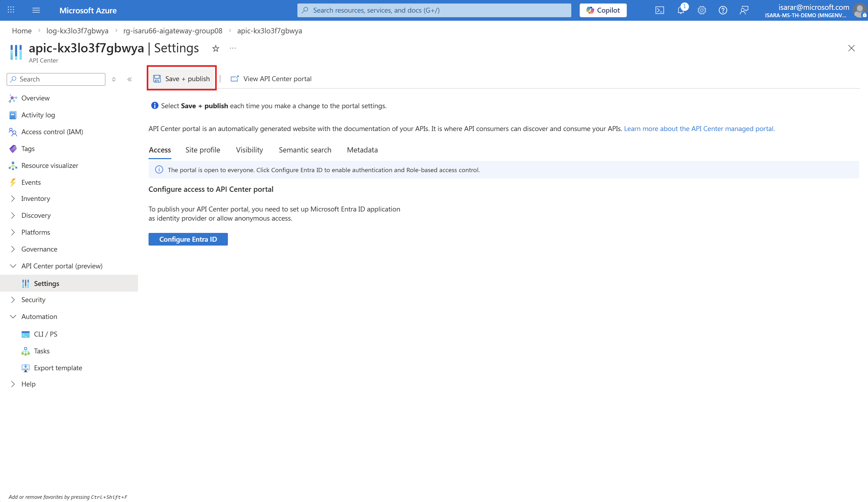Click the Events lightning icon
868x502 pixels.
tap(13, 183)
